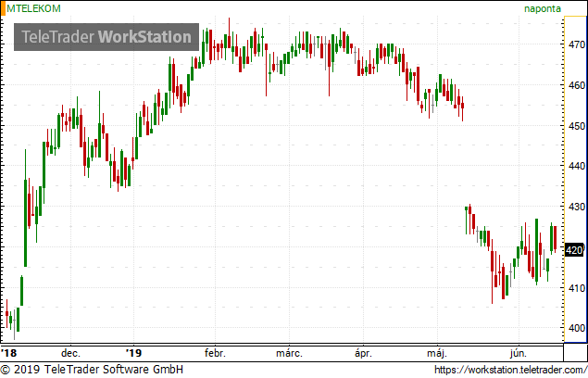Select the 440 price axis label
Viewport: 588px width, 378px height.
click(577, 166)
